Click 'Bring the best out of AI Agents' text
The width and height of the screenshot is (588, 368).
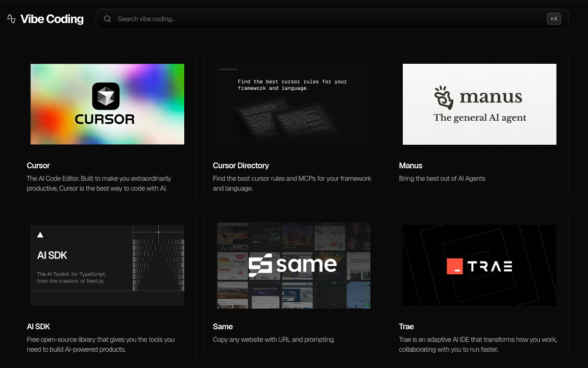(442, 178)
